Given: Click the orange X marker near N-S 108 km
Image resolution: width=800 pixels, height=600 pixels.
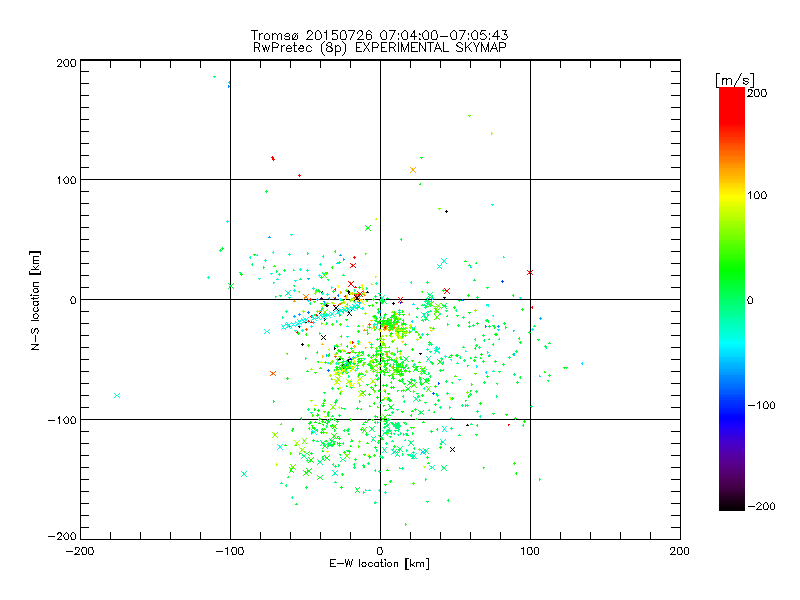Looking at the screenshot, I should (413, 170).
